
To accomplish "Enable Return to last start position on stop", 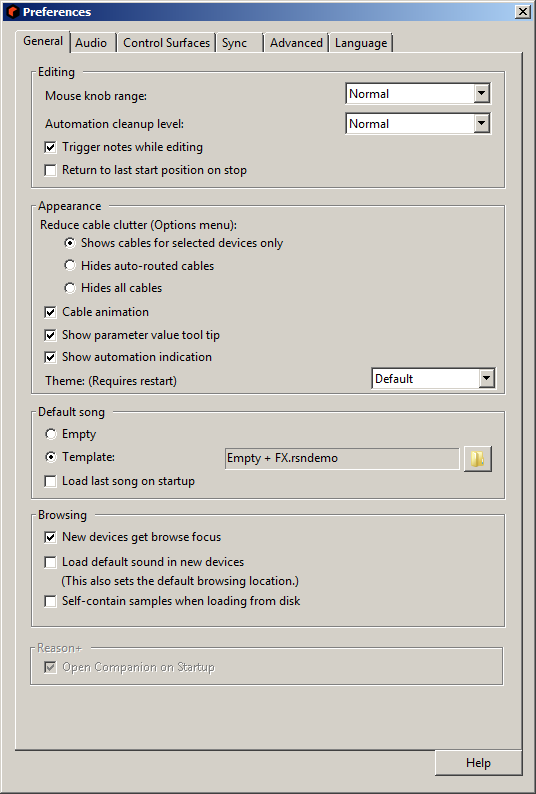I will 50,170.
